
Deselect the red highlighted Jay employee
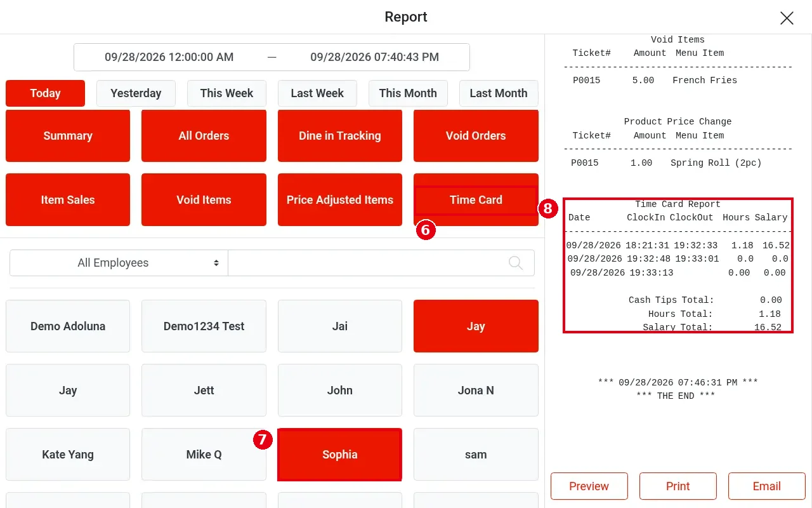coord(476,326)
